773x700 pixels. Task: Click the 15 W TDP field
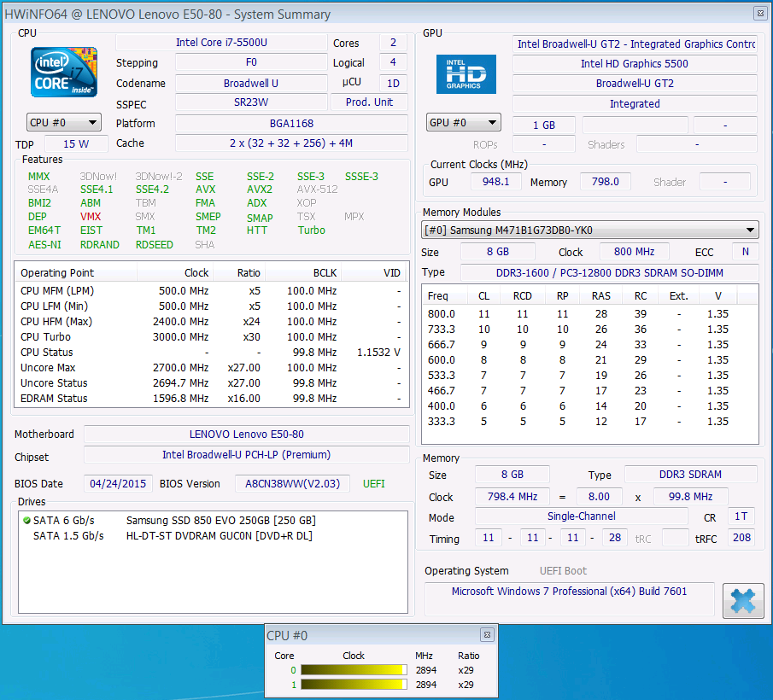click(76, 144)
